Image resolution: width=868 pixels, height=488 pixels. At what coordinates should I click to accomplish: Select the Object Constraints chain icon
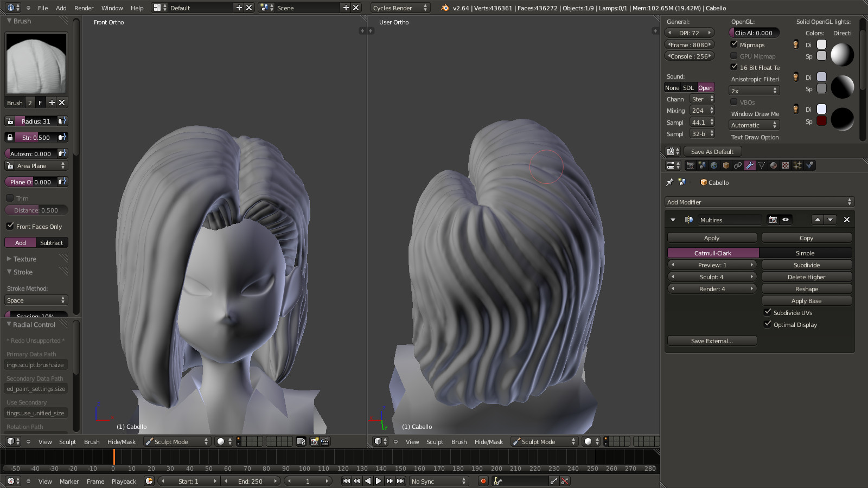pyautogui.click(x=738, y=165)
